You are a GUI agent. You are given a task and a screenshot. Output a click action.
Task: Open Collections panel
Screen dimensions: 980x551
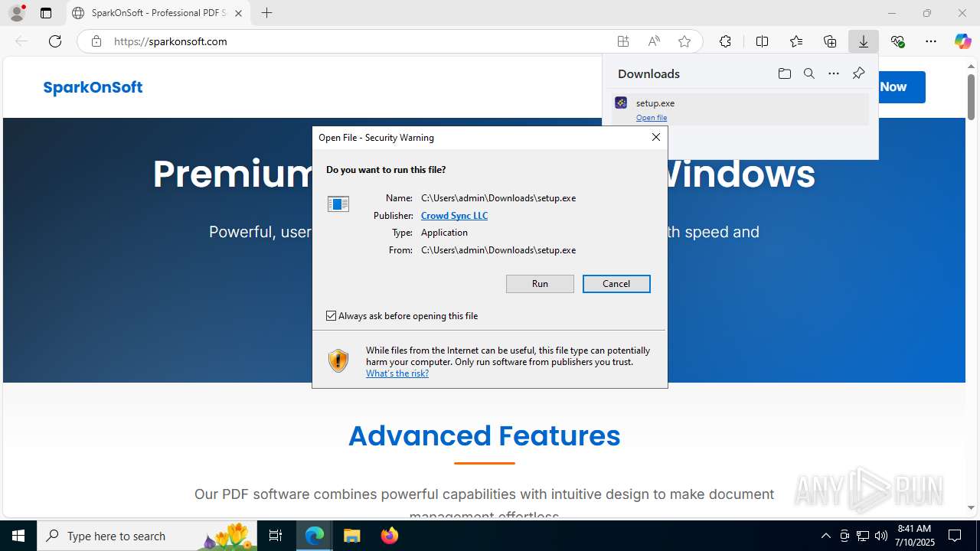[830, 41]
